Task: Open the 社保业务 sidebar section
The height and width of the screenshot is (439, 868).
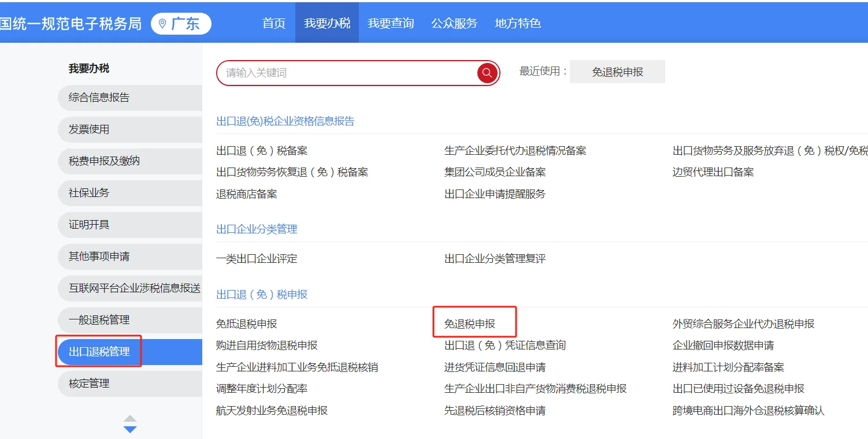Action: point(83,193)
